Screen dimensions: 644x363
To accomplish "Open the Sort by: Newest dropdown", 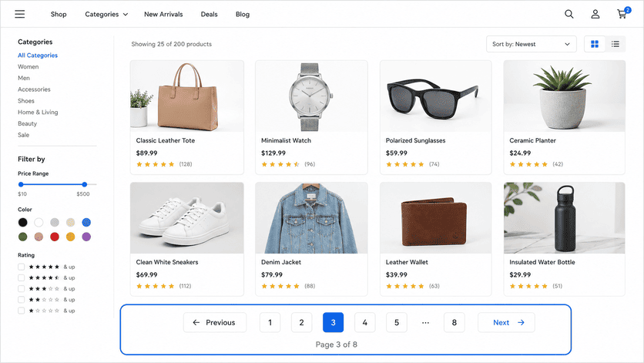I will click(x=531, y=44).
